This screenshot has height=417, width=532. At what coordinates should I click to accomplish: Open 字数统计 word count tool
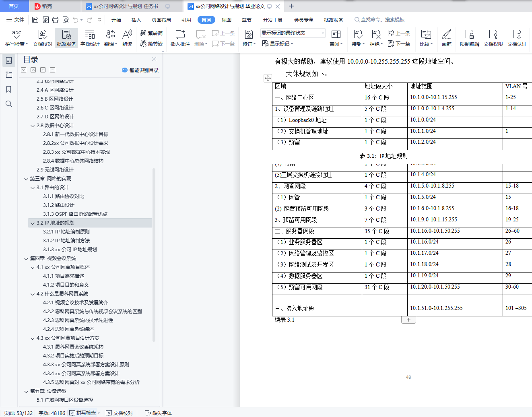(x=90, y=38)
